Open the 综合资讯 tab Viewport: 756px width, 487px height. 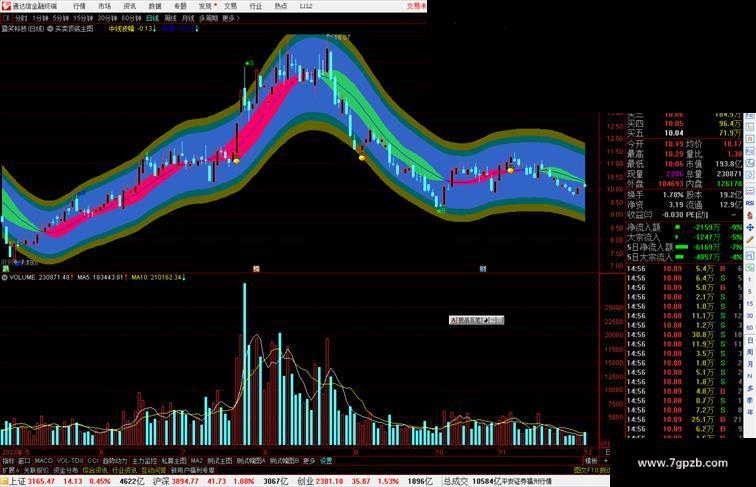pyautogui.click(x=95, y=470)
